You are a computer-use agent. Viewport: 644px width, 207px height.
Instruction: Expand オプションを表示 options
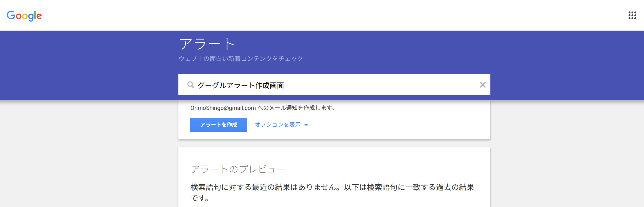coord(281,125)
